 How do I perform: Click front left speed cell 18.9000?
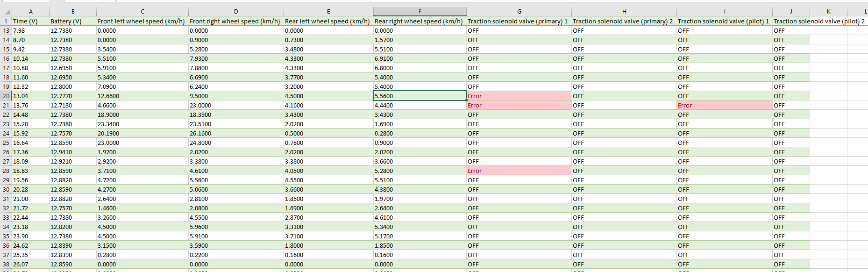(142, 115)
